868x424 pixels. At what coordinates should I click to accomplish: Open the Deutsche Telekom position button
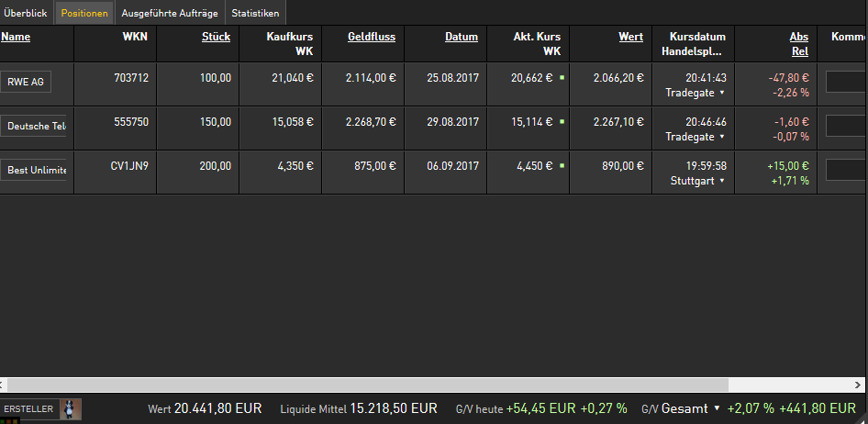pyautogui.click(x=36, y=126)
